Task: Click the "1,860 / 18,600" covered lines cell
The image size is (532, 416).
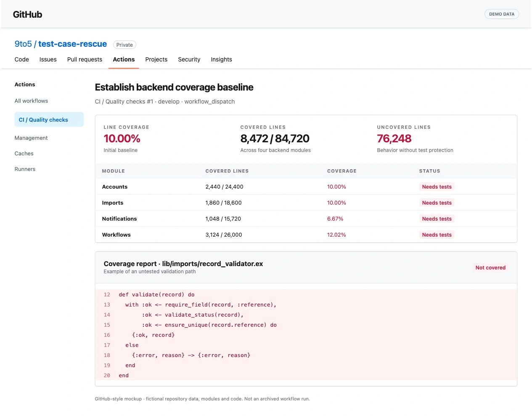Action: coord(224,203)
